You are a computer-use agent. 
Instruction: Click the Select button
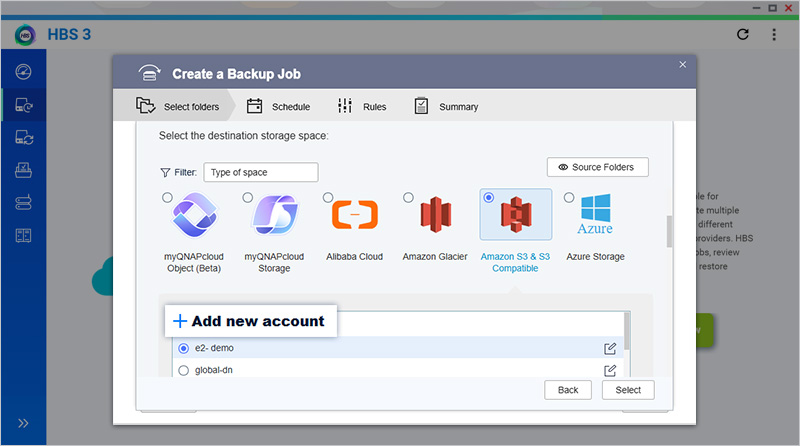628,390
